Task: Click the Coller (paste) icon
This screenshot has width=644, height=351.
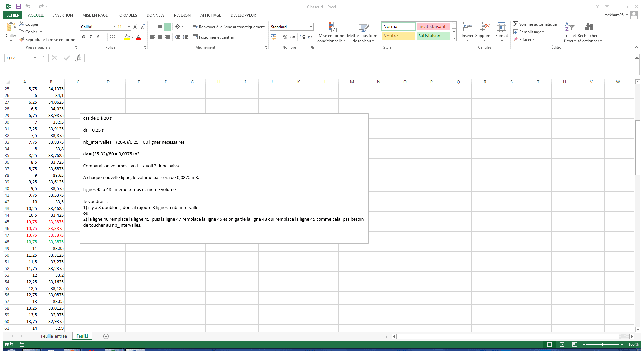Action: 11,28
